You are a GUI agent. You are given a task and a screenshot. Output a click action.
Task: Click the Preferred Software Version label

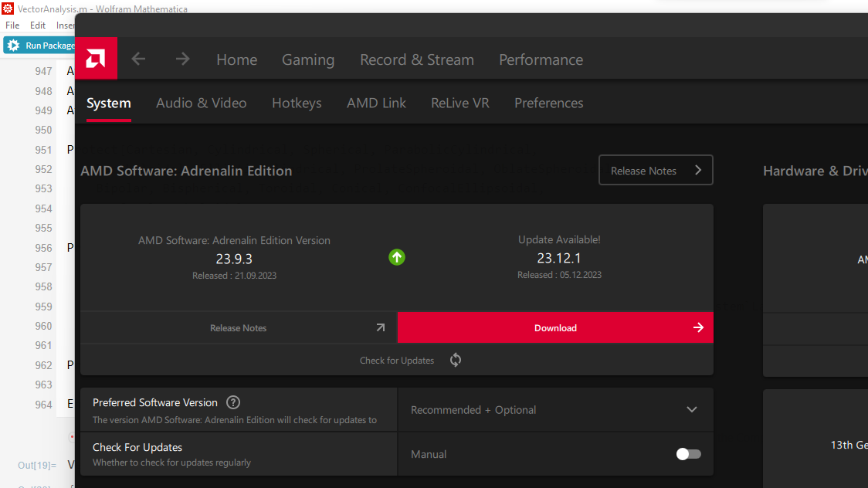[155, 403]
